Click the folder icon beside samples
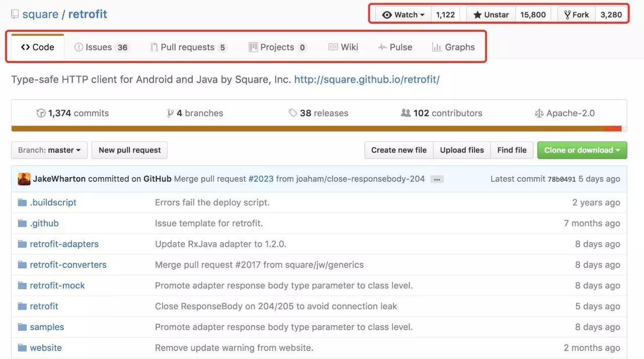 pos(22,327)
